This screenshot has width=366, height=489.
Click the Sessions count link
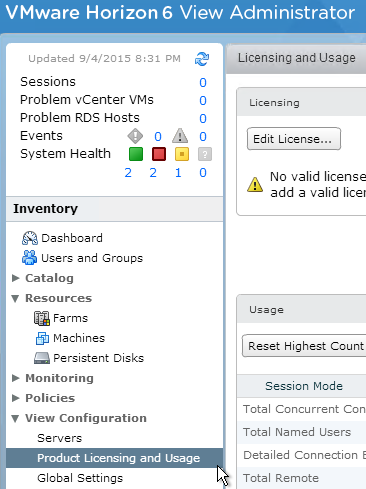[203, 82]
